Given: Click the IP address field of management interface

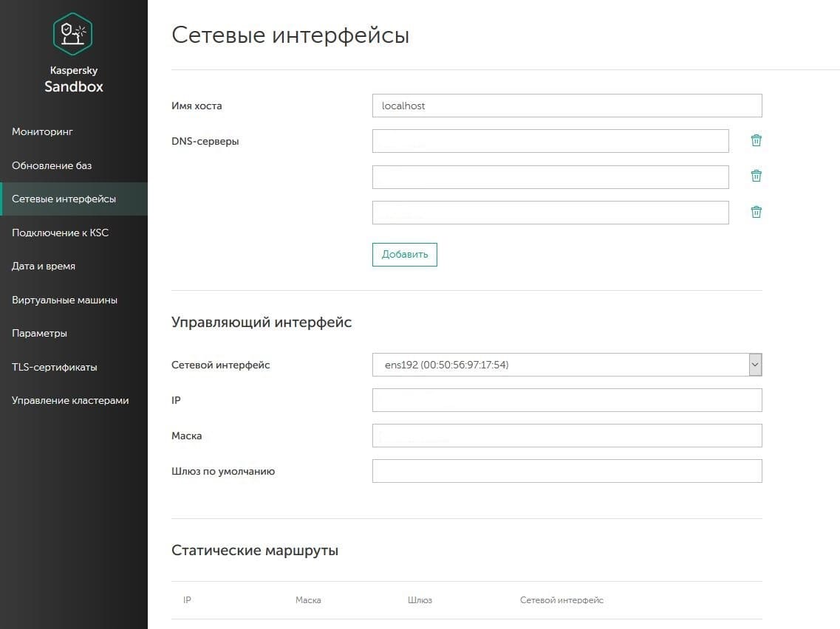Looking at the screenshot, I should [567, 400].
